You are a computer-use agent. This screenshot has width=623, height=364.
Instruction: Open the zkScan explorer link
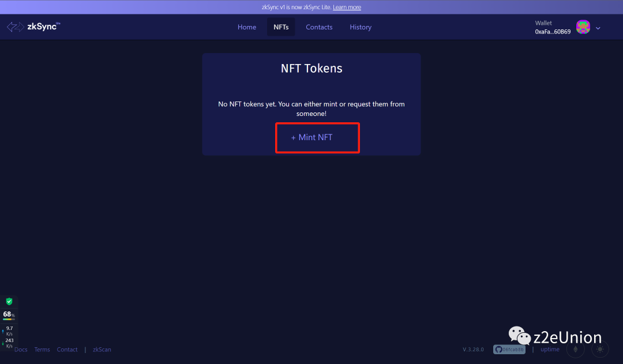point(102,350)
